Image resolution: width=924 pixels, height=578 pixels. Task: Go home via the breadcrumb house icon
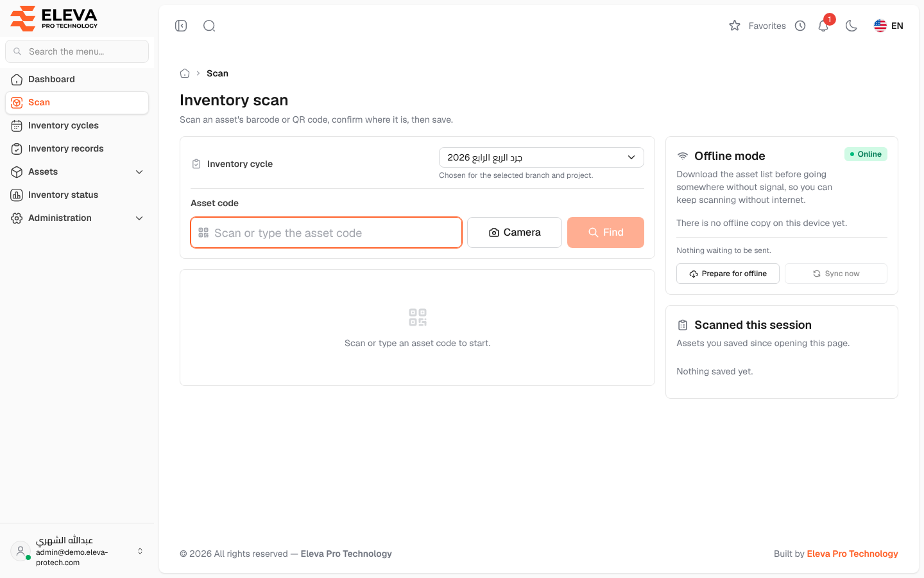(x=185, y=73)
